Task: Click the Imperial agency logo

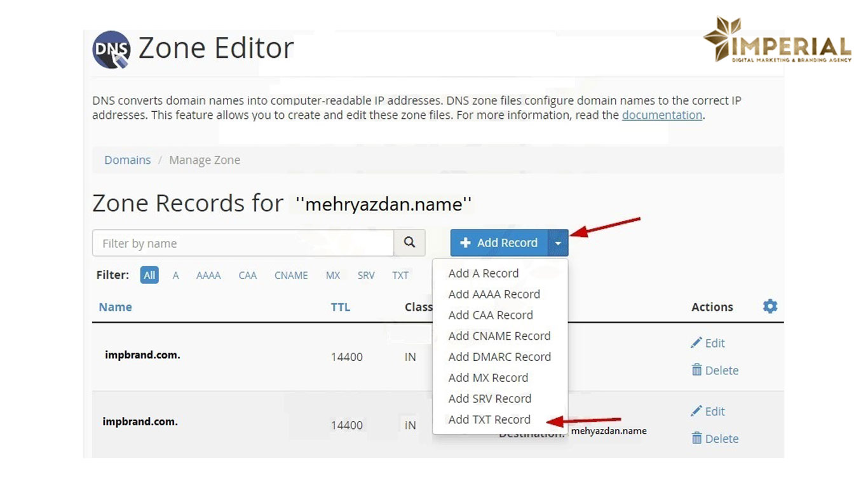Action: pyautogui.click(x=776, y=41)
